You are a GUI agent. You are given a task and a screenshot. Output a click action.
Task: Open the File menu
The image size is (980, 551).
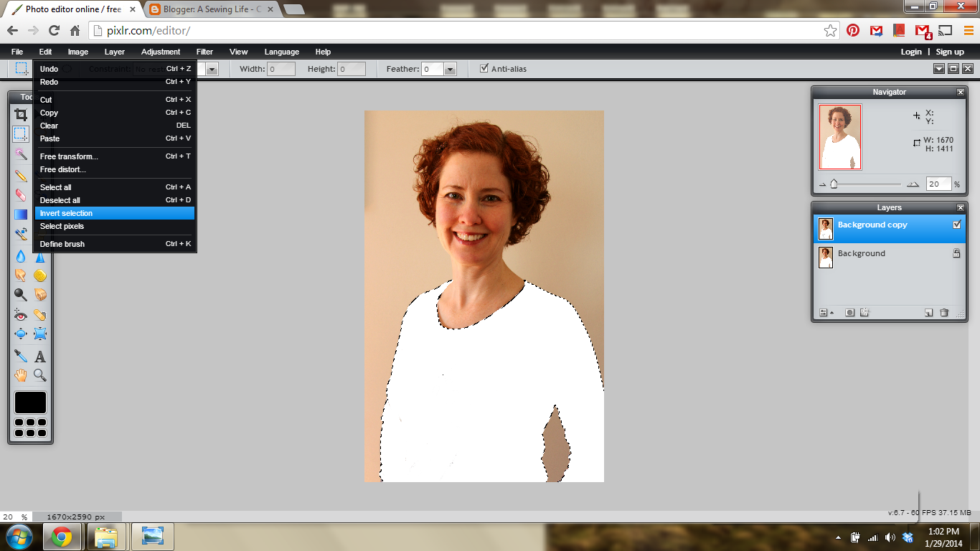coord(17,52)
